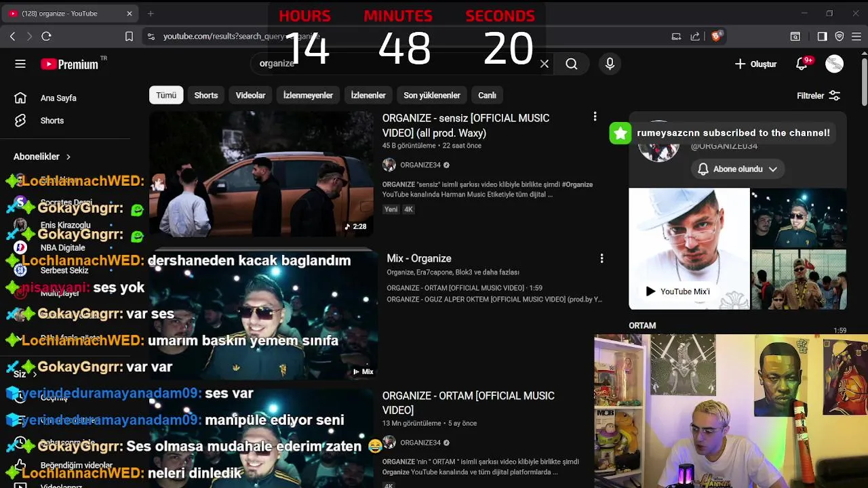Open Filtreler search filters
Screen dimensions: 868x488
[x=818, y=96]
